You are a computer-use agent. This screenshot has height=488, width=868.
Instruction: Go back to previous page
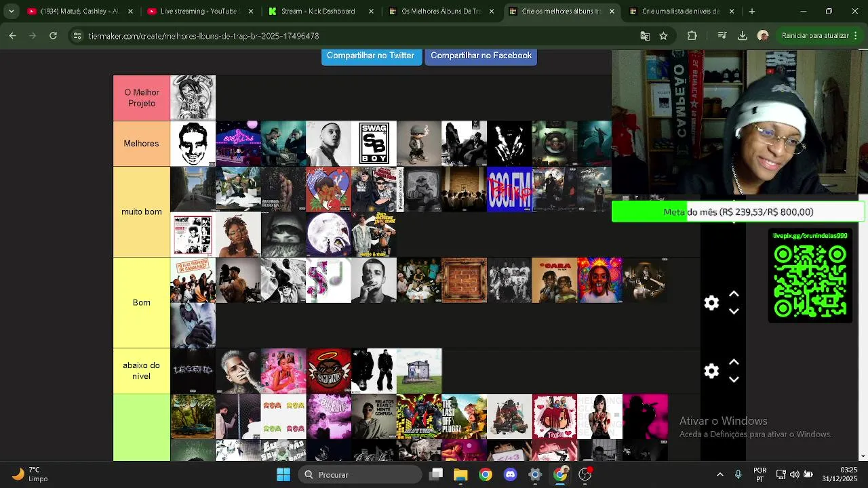click(x=12, y=36)
